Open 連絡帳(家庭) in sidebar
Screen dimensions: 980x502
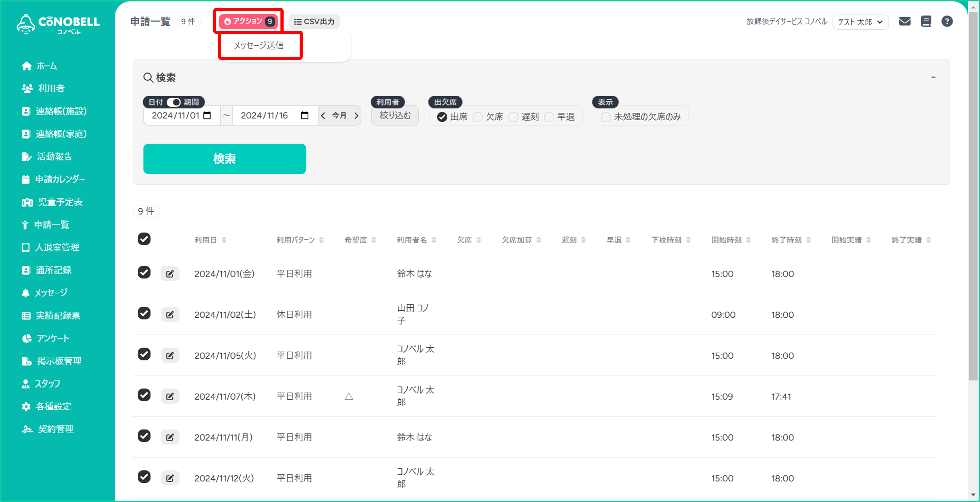(54, 134)
